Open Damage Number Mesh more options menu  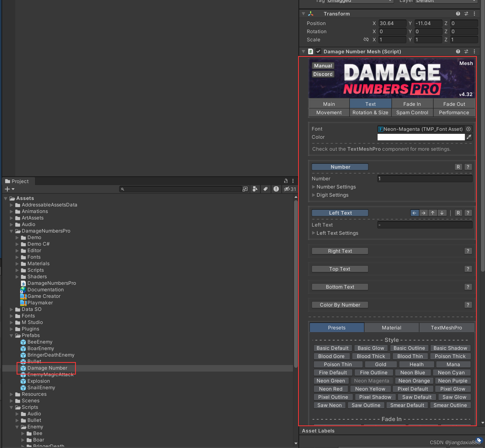[x=474, y=51]
